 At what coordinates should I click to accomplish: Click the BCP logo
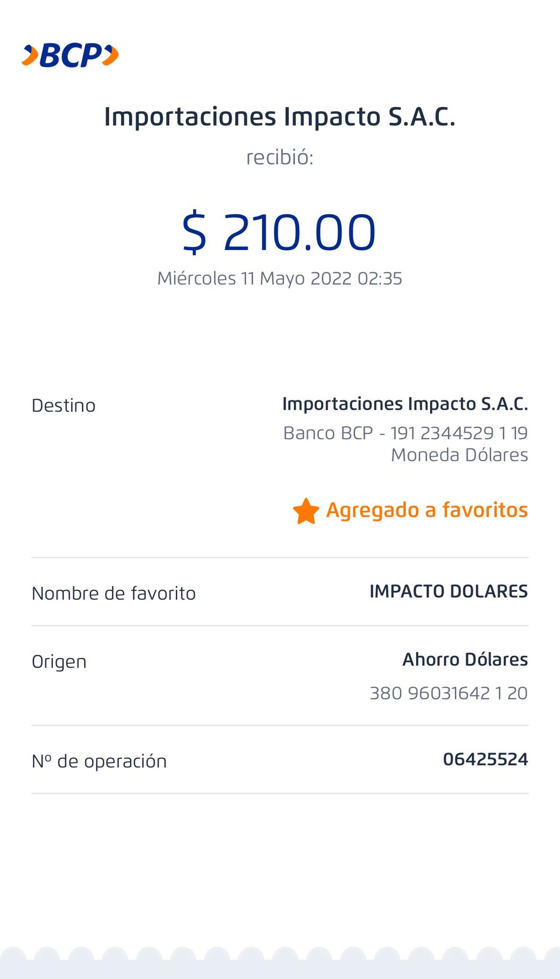click(70, 55)
